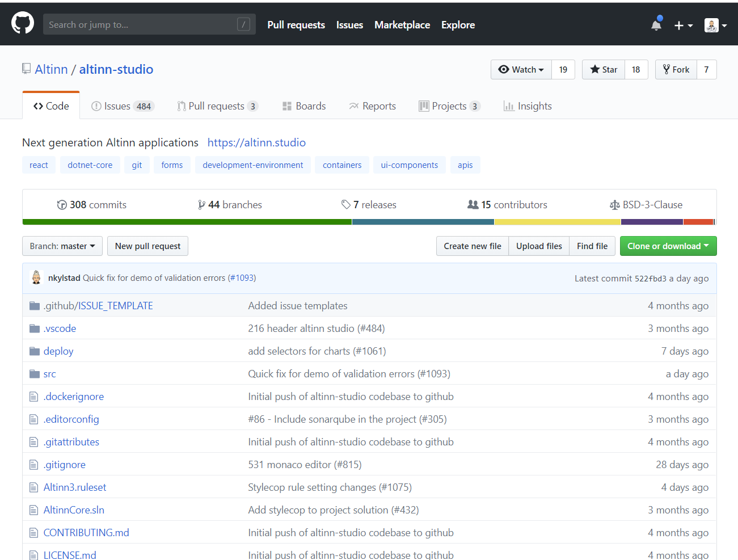Click the AltinnCore.sln file icon
This screenshot has height=560, width=738.
(33, 510)
